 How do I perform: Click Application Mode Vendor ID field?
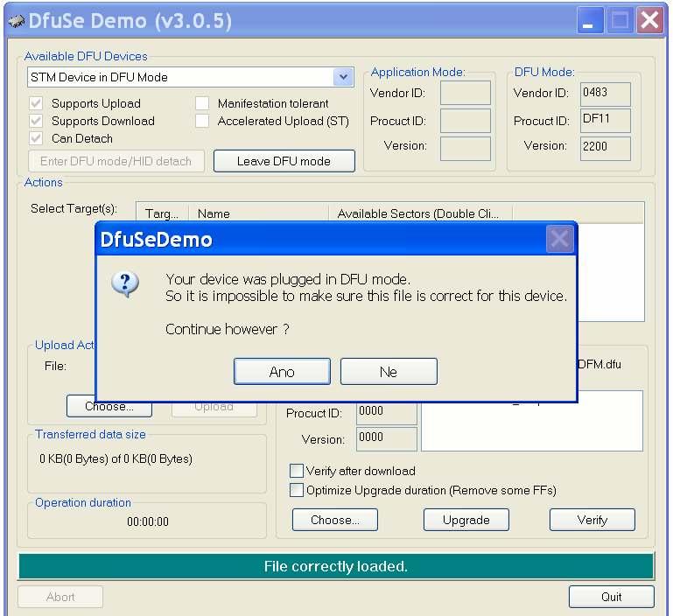466,92
